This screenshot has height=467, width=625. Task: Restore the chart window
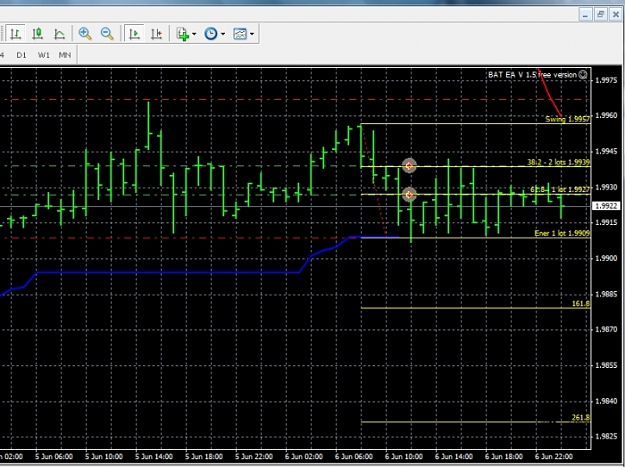600,15
